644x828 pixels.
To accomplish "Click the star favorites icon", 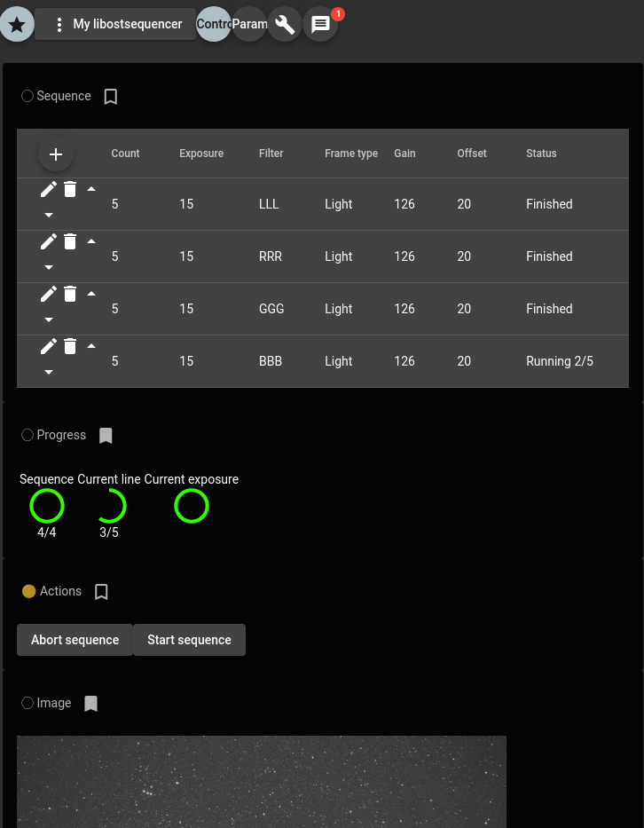I will (17, 24).
